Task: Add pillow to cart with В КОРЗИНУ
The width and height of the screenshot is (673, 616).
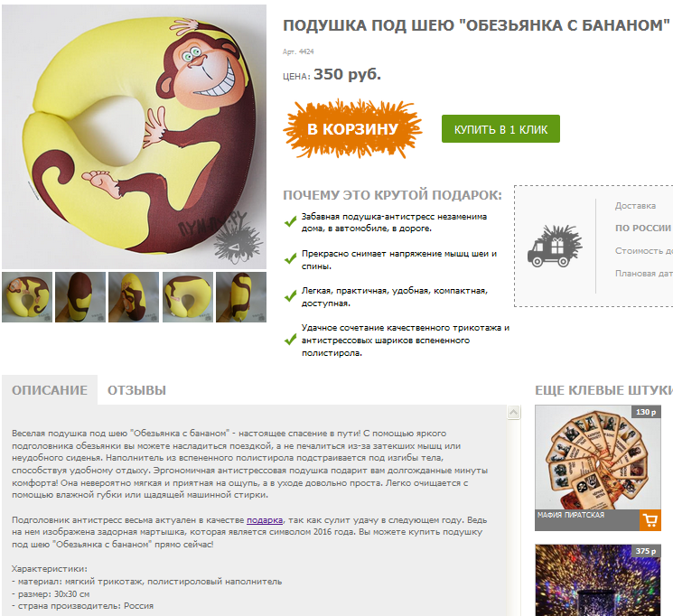Action: (x=352, y=129)
